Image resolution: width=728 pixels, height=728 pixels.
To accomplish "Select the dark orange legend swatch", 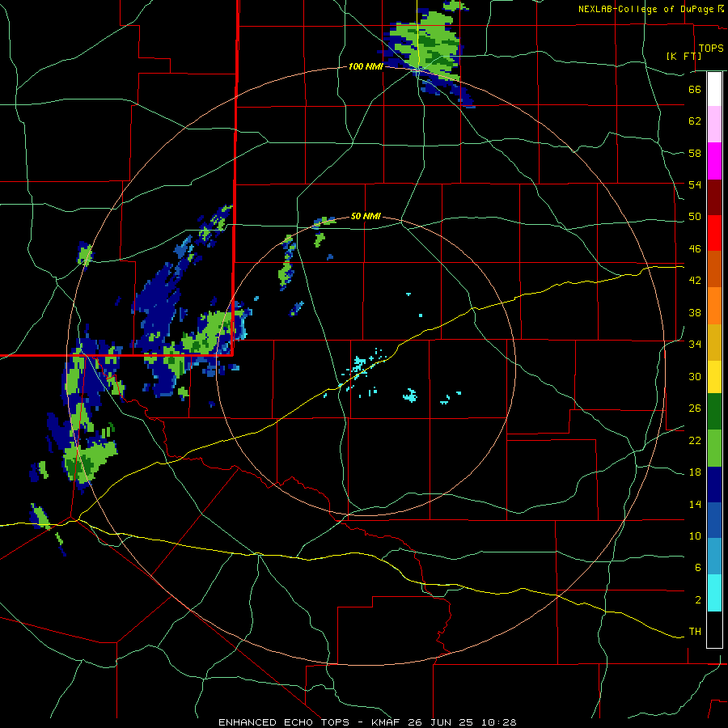I will (714, 269).
